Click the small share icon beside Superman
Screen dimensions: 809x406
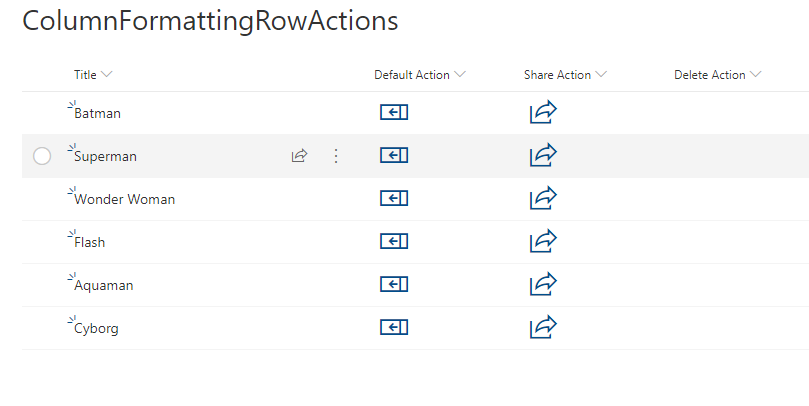click(299, 156)
